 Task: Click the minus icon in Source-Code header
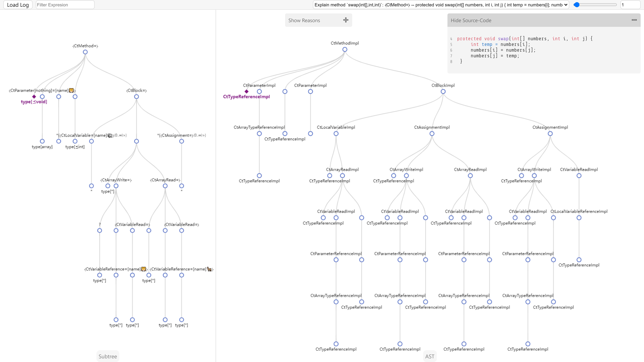pyautogui.click(x=634, y=20)
